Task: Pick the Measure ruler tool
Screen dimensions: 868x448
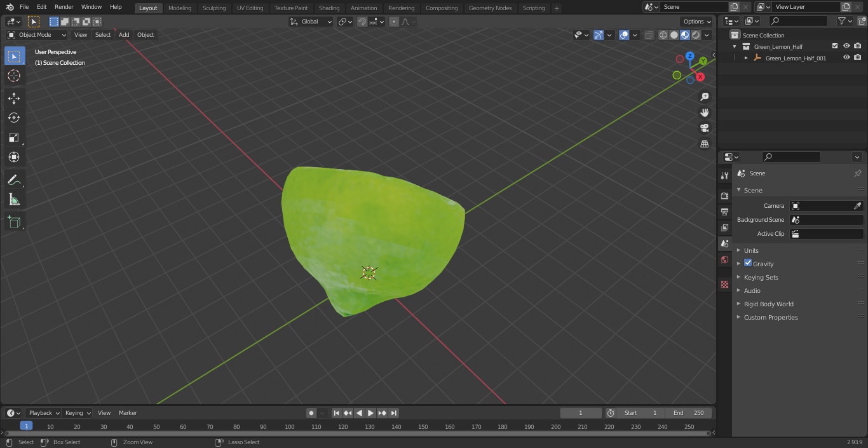Action: [x=14, y=200]
